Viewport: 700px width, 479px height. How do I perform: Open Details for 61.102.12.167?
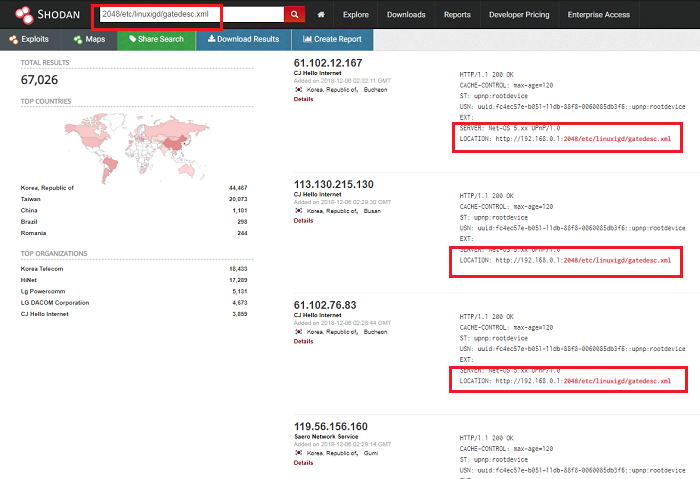(x=303, y=99)
